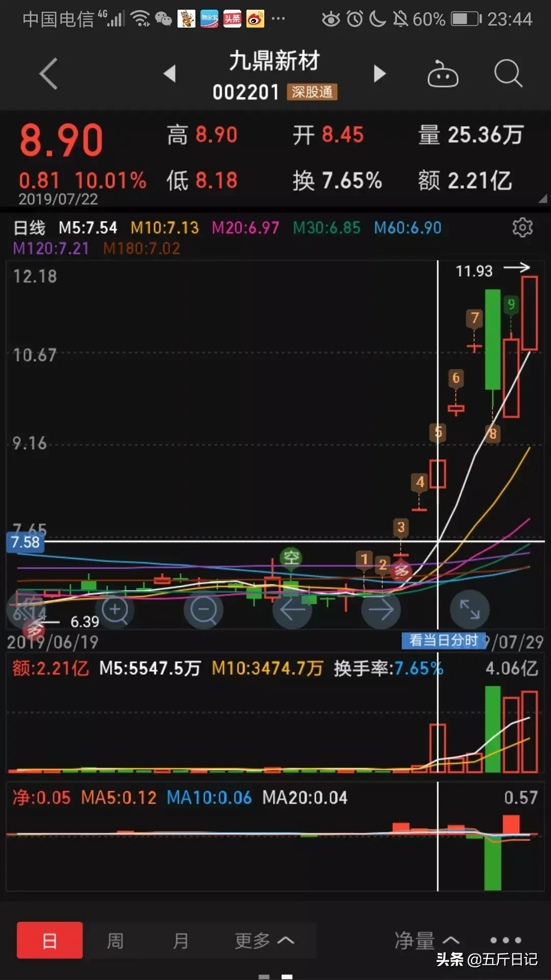
Task: Tap the Weibo notification icon
Action: pyautogui.click(x=255, y=19)
